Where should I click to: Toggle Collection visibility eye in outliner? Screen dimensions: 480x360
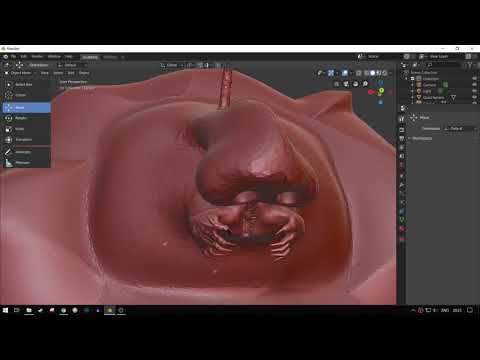tap(474, 79)
